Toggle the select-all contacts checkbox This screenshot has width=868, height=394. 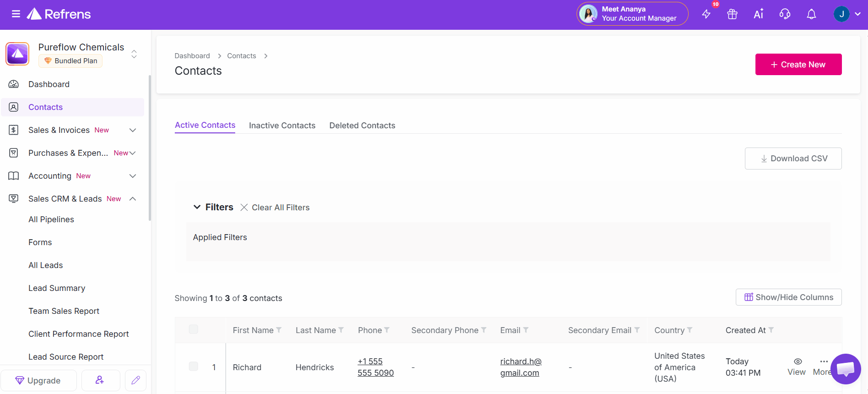coord(194,329)
